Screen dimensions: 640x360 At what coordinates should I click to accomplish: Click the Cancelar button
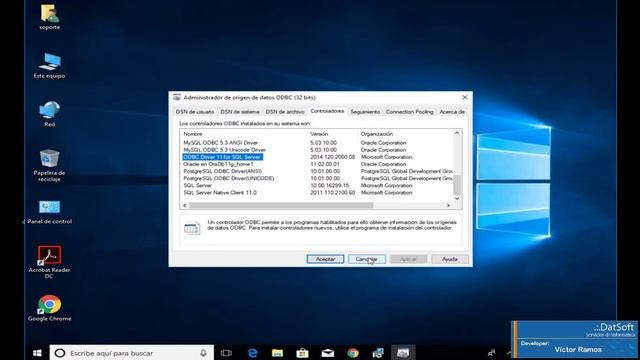tap(367, 259)
